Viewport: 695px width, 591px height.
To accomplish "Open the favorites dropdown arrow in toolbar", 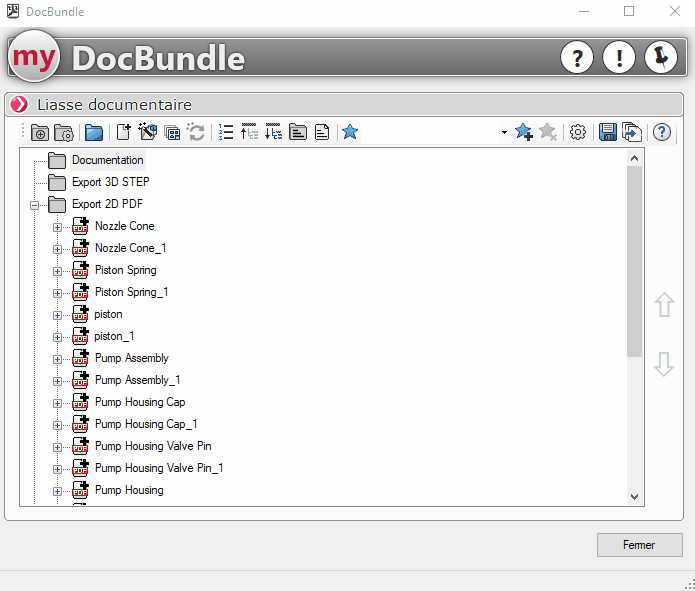I will pyautogui.click(x=504, y=133).
